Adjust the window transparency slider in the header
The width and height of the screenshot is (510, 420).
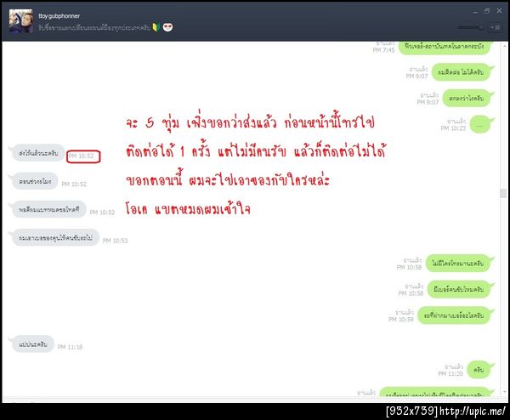click(x=470, y=28)
